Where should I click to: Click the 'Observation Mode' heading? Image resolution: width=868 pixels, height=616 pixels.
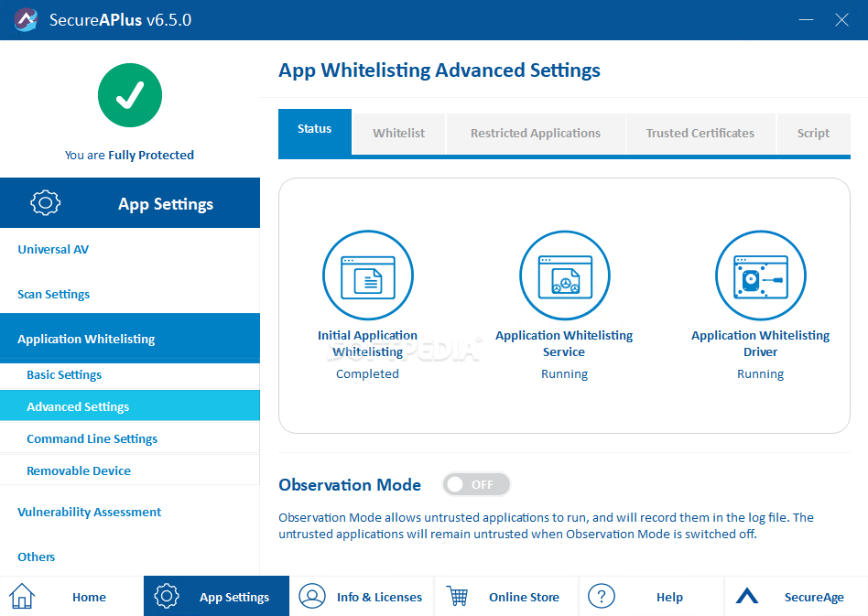coord(350,485)
